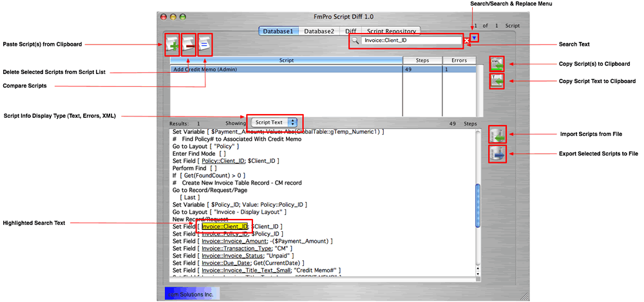Export selected scripts to file icon
This screenshot has height=302, width=644.
coord(497,154)
